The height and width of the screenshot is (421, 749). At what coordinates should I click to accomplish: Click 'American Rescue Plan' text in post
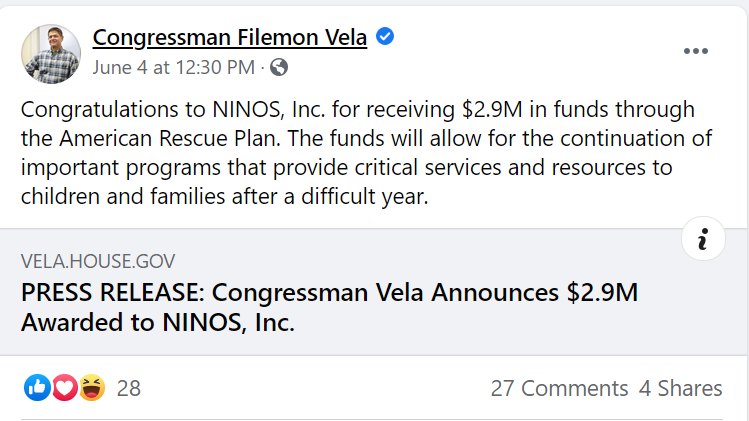point(168,139)
